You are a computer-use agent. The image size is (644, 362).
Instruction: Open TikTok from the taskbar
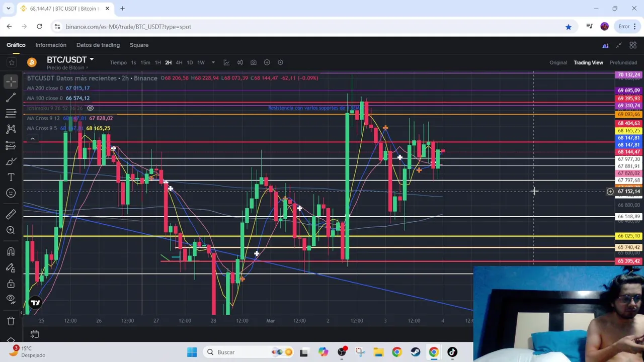452,352
